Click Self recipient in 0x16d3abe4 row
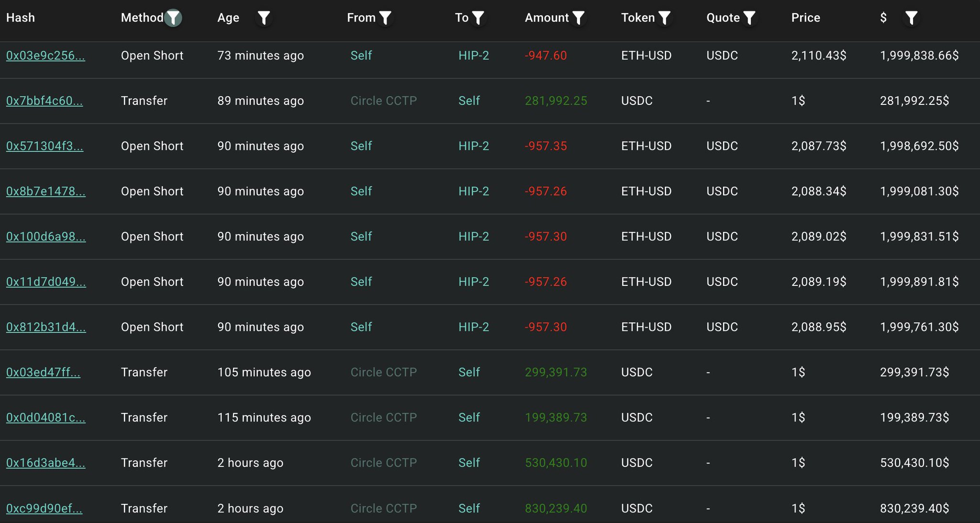980x523 pixels. click(468, 463)
